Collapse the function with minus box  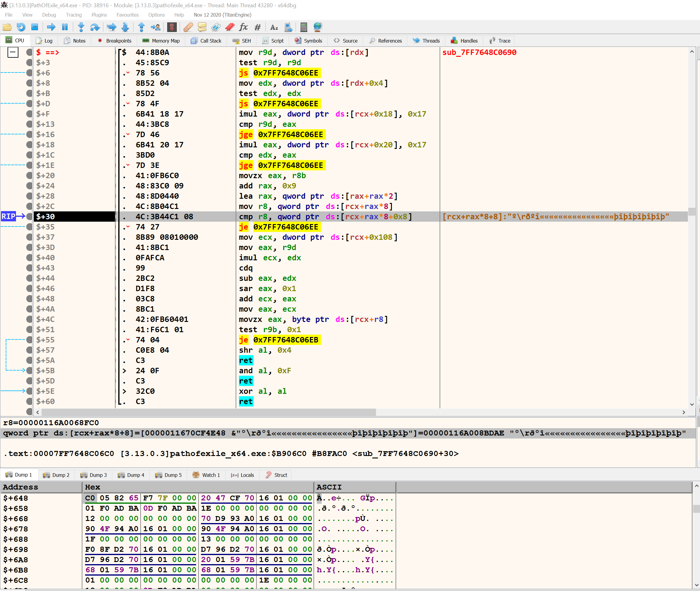click(13, 52)
